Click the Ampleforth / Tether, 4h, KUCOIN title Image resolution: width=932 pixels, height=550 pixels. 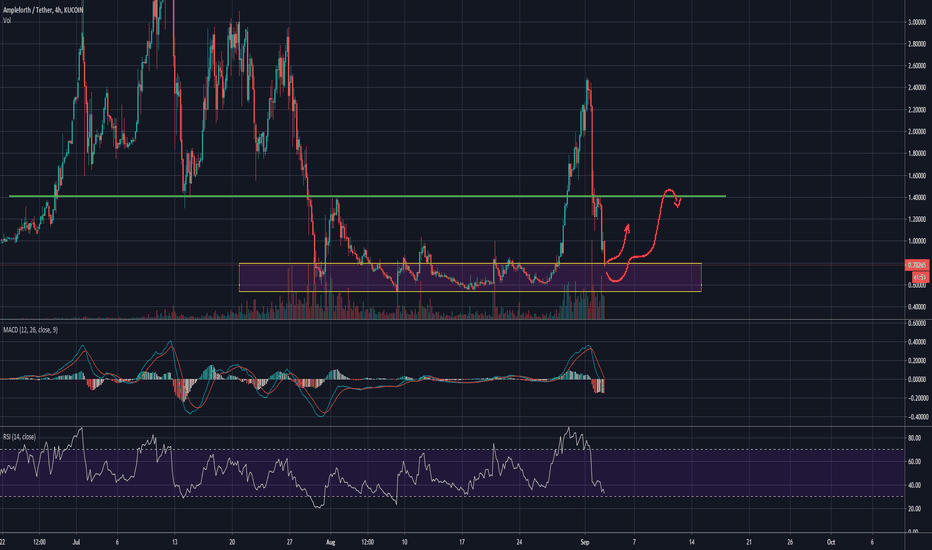[43, 10]
